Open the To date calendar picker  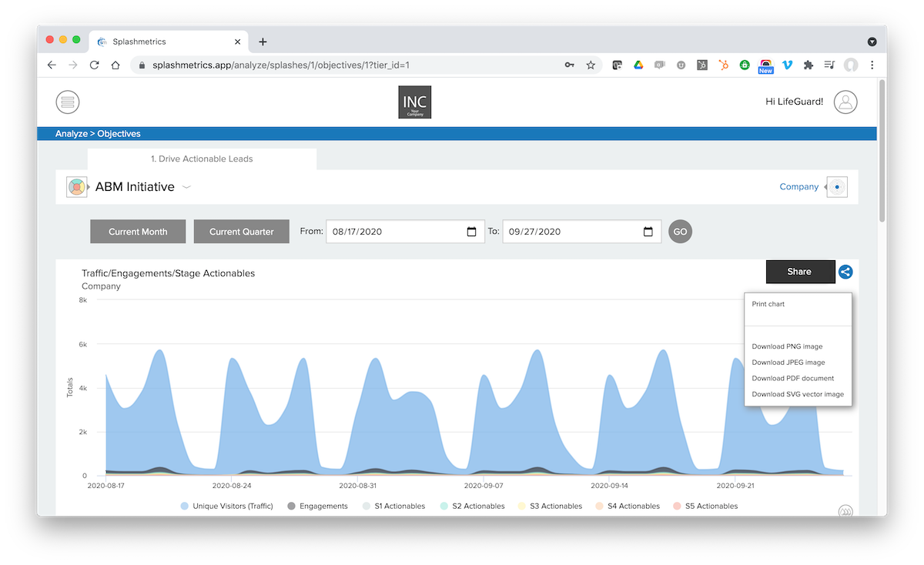point(648,232)
